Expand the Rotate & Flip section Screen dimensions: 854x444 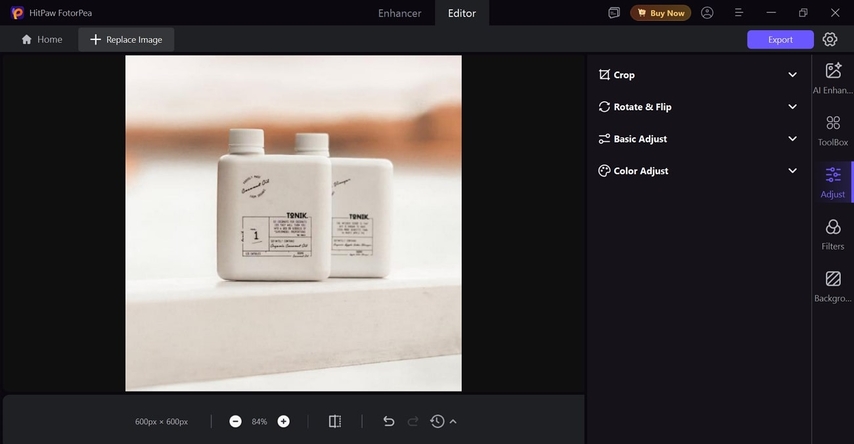pos(698,107)
